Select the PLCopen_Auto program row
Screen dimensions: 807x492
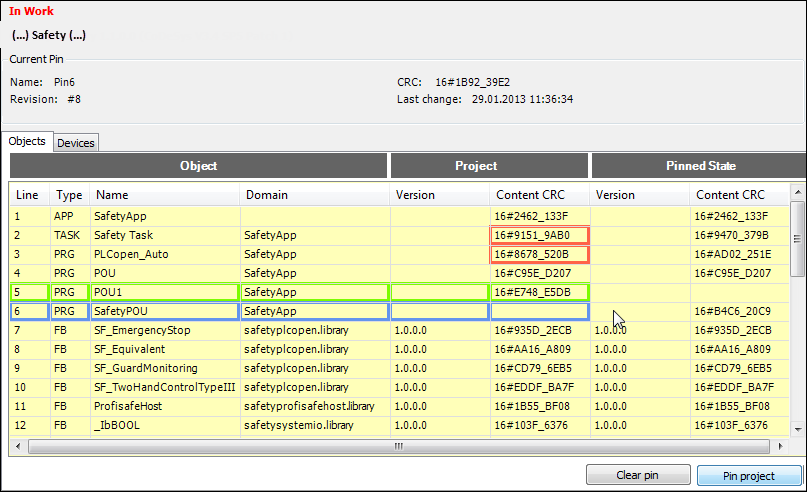click(x=165, y=254)
